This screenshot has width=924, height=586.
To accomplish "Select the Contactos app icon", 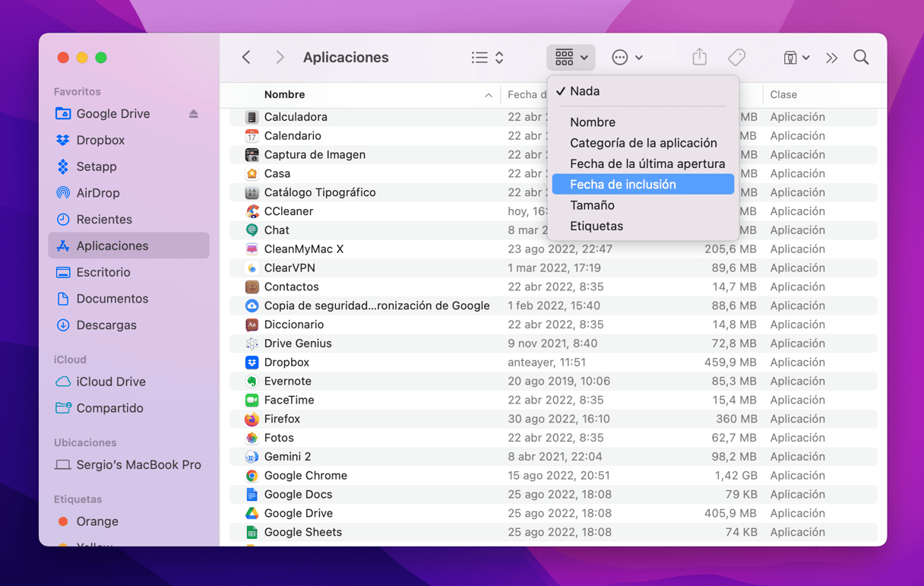I will click(252, 287).
